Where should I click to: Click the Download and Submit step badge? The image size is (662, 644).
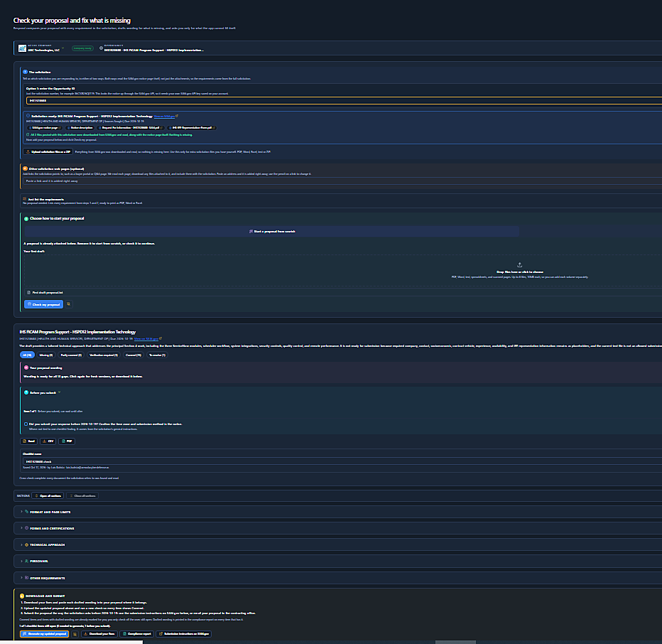(x=22, y=596)
